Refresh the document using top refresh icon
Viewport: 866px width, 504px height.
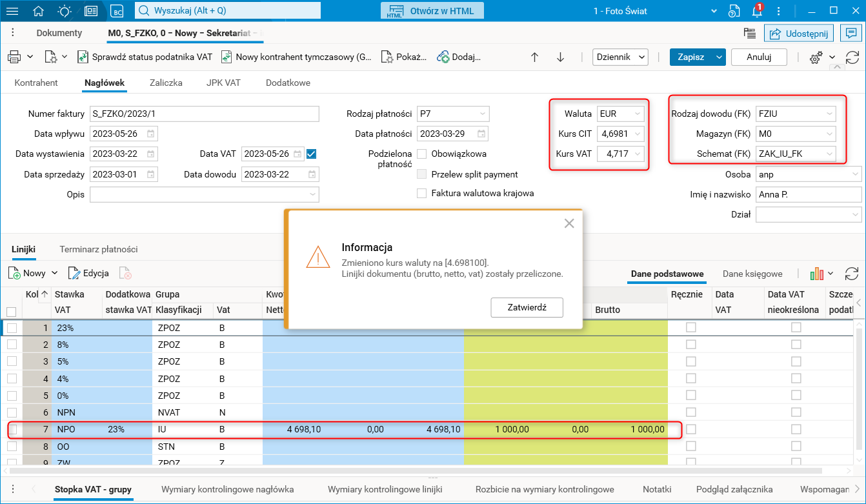[852, 57]
